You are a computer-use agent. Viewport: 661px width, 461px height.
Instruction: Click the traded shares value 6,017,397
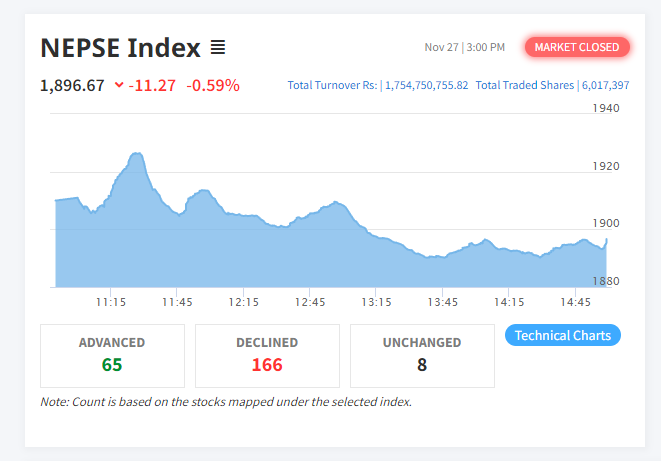605,85
